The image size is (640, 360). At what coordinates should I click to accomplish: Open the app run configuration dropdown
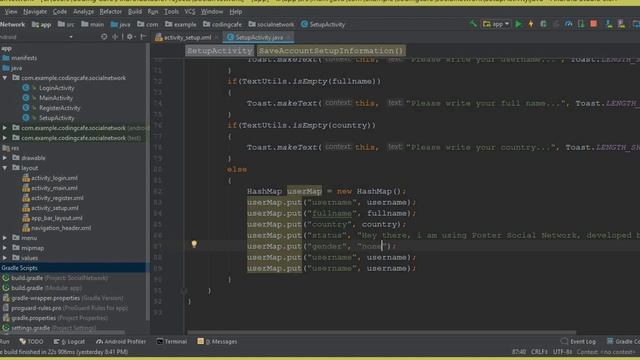click(496, 24)
